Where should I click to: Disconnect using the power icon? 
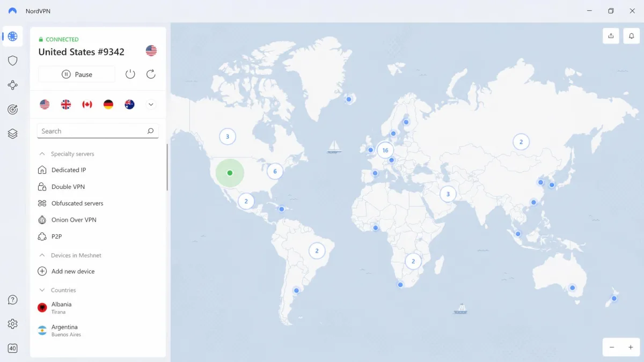[130, 74]
